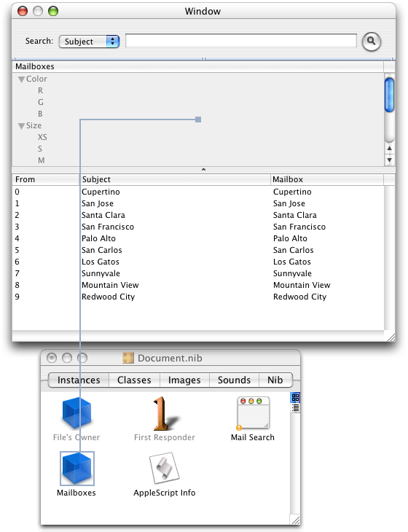The image size is (408, 532).
Task: Click the search text field
Action: pos(241,41)
